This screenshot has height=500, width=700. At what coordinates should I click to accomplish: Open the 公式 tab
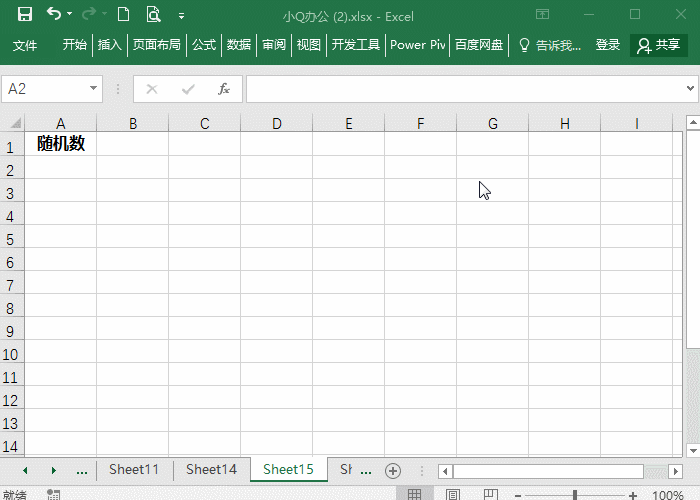[204, 45]
